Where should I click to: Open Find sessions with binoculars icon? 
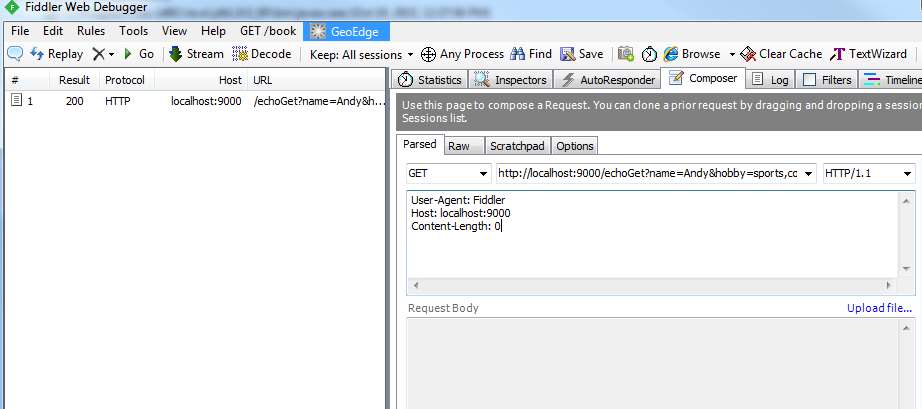pyautogui.click(x=531, y=54)
